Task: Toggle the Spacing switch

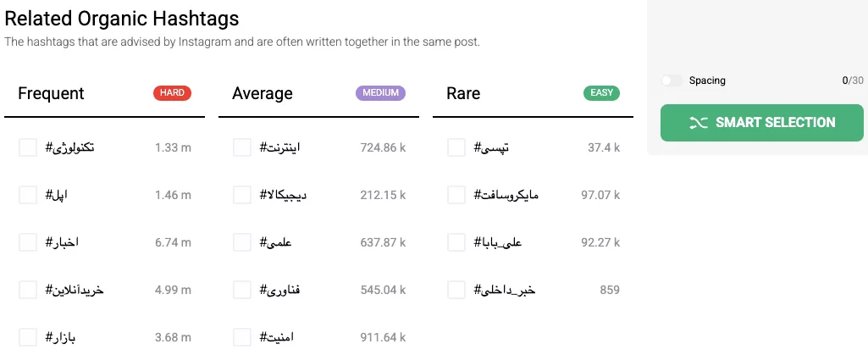Action: click(672, 80)
